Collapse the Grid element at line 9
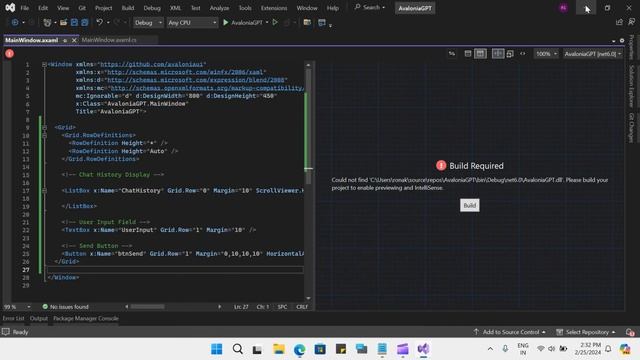 pos(44,127)
